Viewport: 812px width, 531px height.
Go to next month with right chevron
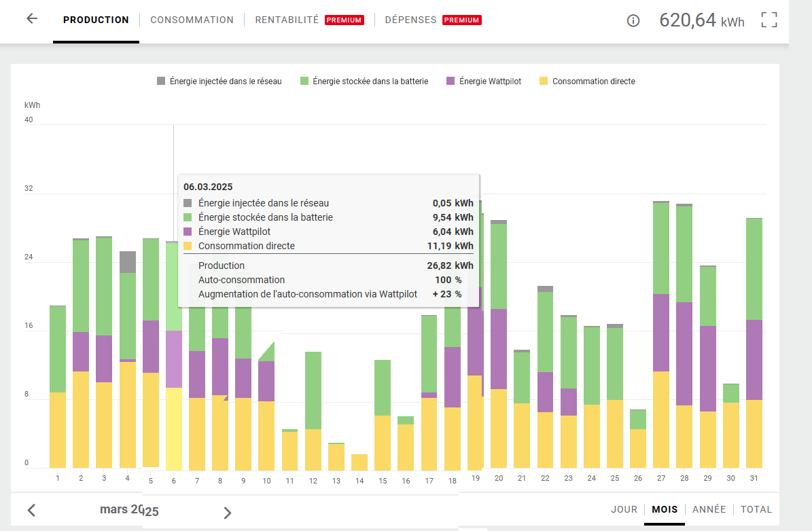[x=228, y=513]
